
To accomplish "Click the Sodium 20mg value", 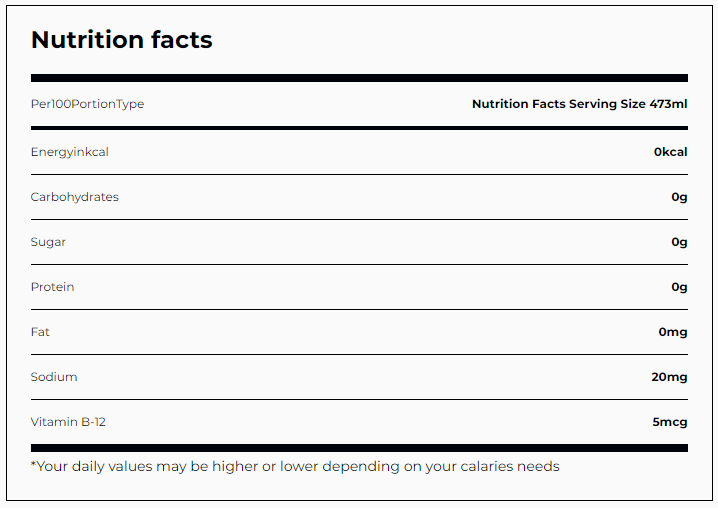I will coord(669,377).
